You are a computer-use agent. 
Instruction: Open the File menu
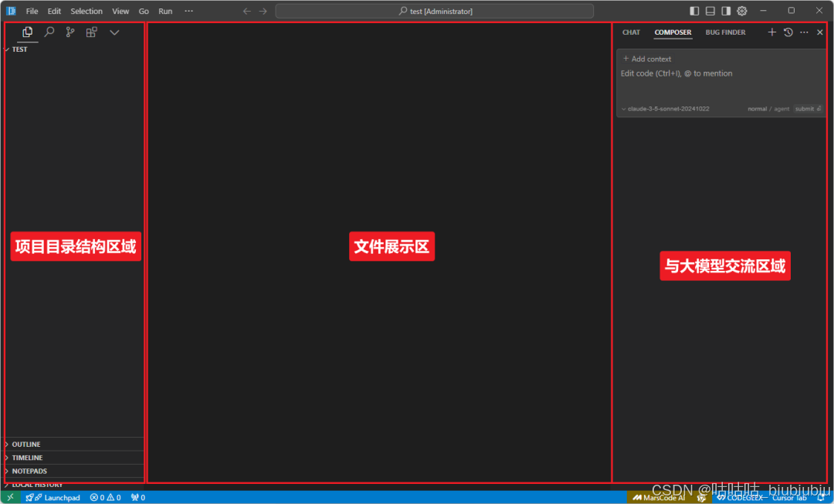(32, 11)
